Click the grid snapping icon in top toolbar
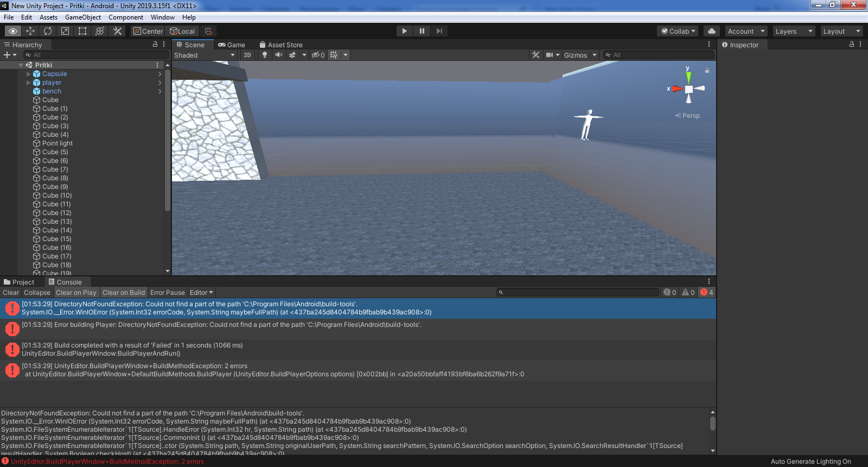This screenshot has width=868, height=467. point(208,31)
